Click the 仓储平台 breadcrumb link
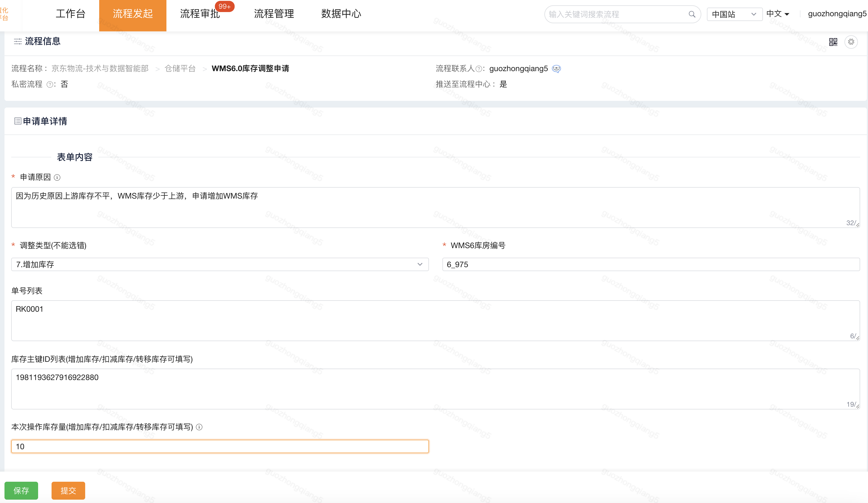Image resolution: width=868 pixels, height=503 pixels. 180,69
